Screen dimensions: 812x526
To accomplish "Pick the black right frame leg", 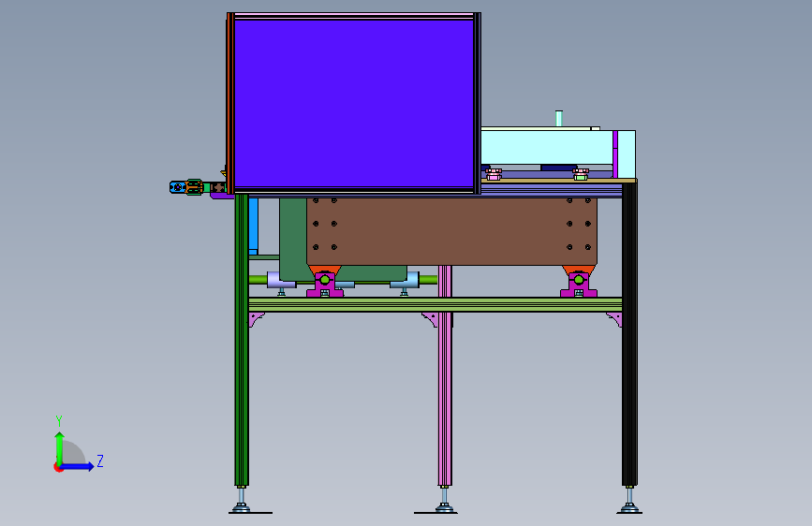I will pyautogui.click(x=629, y=334).
